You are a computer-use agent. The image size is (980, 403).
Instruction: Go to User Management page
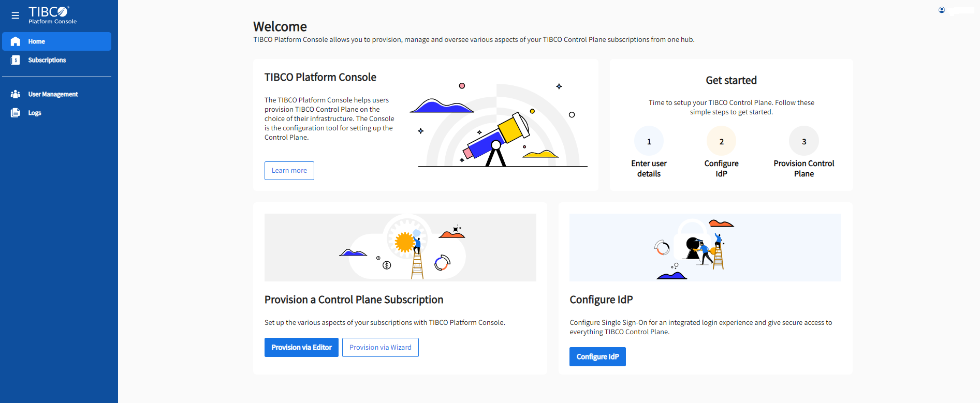(53, 94)
